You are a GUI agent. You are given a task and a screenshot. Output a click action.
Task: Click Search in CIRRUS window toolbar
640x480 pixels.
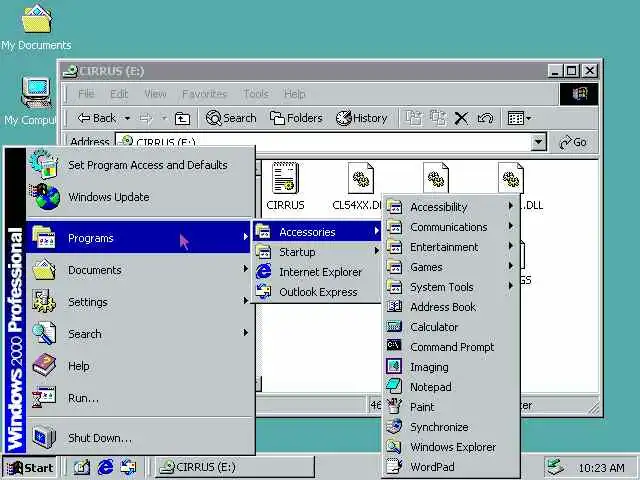(231, 118)
